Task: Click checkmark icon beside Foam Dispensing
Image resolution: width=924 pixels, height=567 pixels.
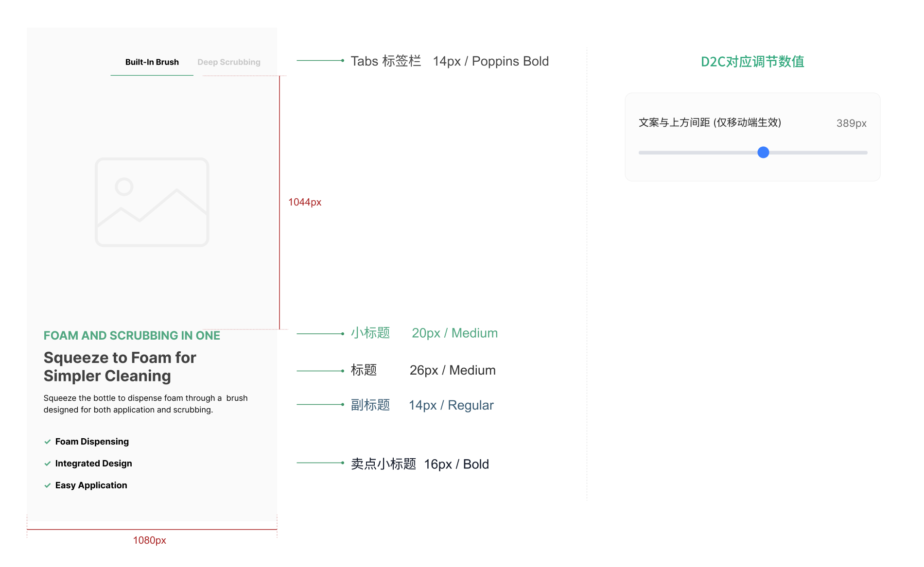Action: tap(48, 442)
